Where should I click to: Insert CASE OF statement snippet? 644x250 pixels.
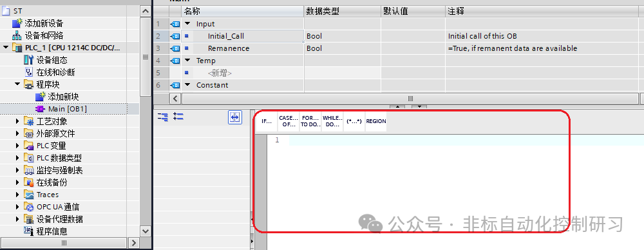289,121
